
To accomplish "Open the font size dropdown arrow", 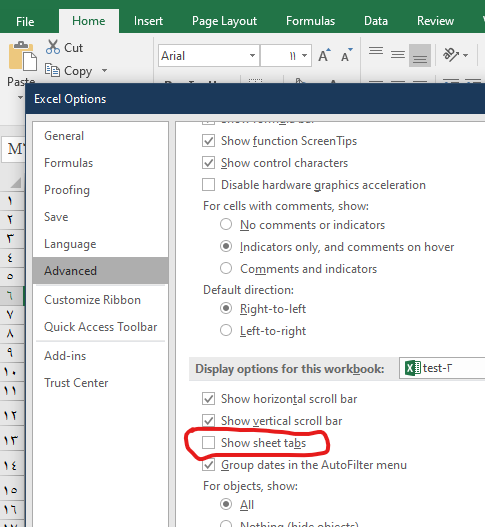I will pyautogui.click(x=305, y=55).
